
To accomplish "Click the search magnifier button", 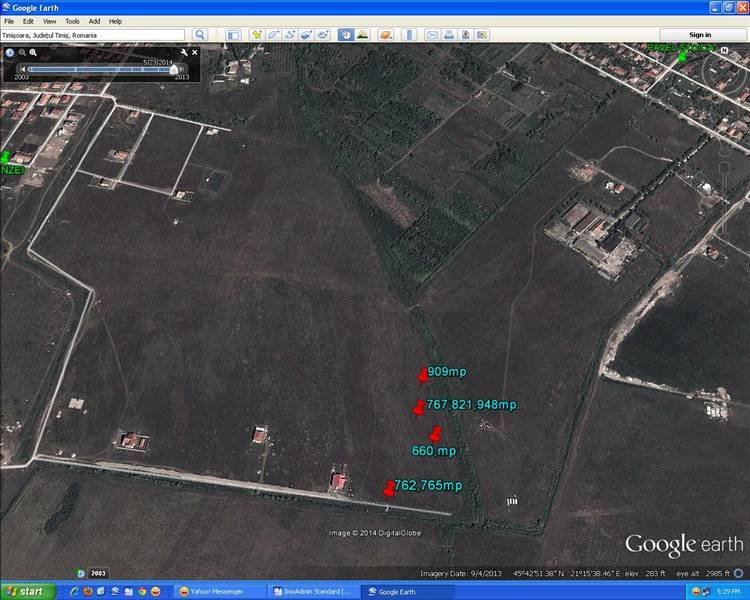I will pyautogui.click(x=200, y=35).
